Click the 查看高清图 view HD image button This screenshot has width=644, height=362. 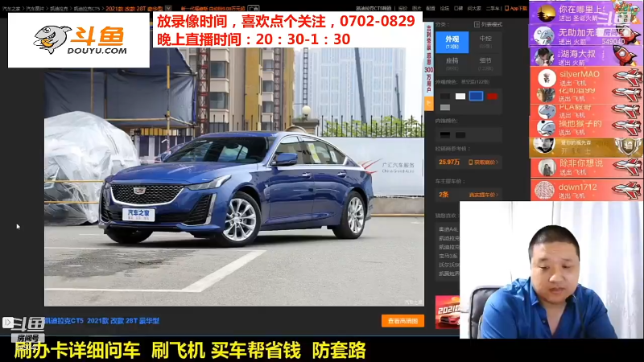coord(402,321)
